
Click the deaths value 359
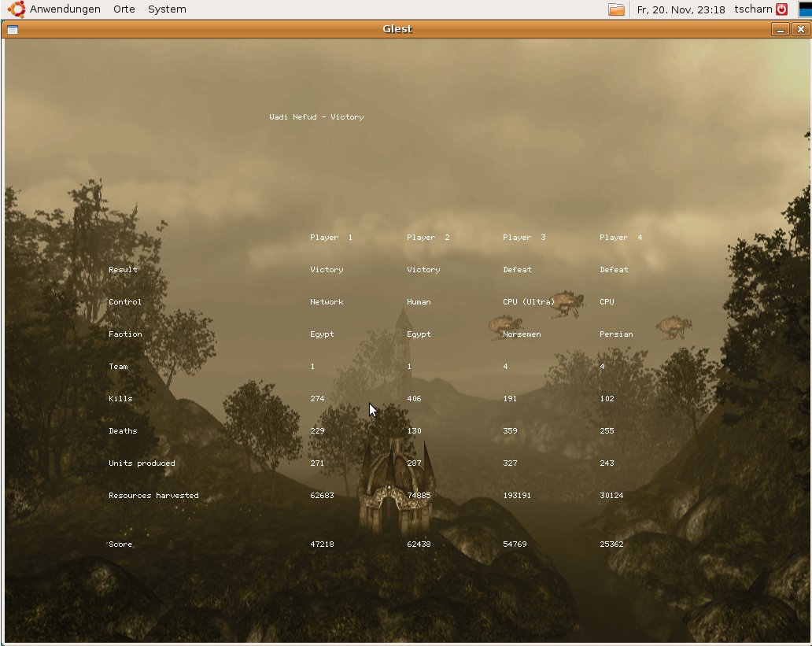[x=510, y=431]
